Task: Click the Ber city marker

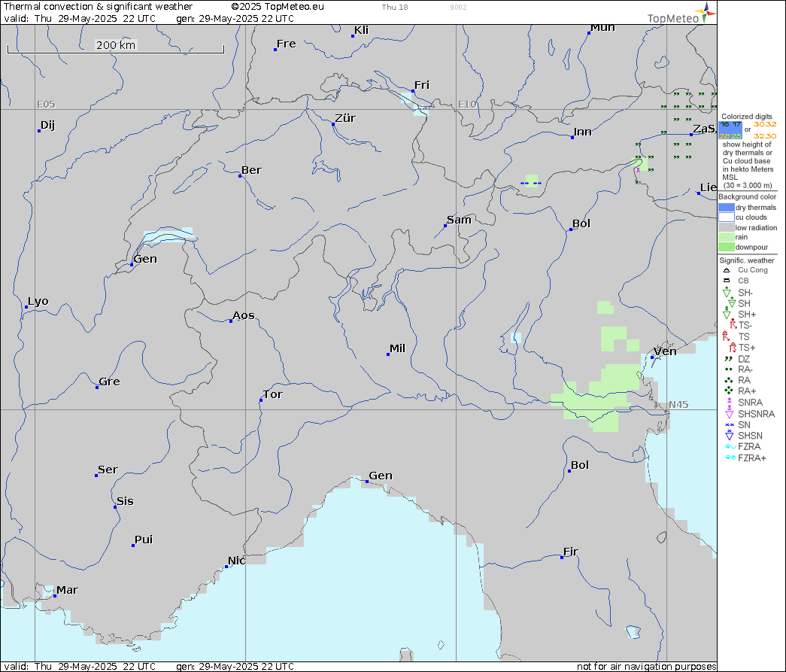Action: click(x=240, y=175)
